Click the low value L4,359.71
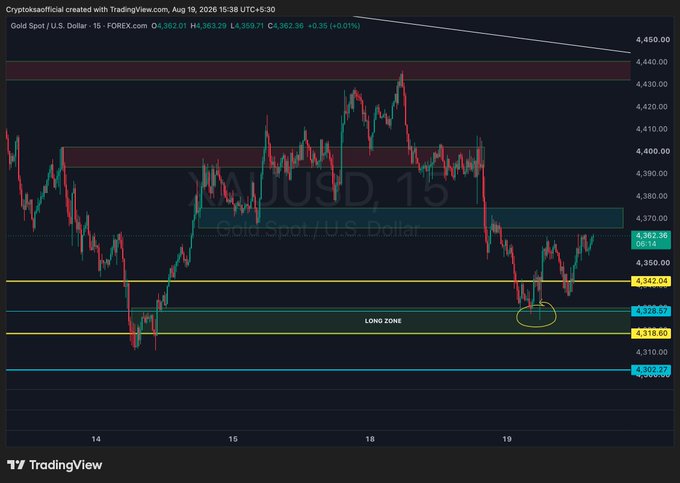This screenshot has height=483, width=680. pos(247,26)
